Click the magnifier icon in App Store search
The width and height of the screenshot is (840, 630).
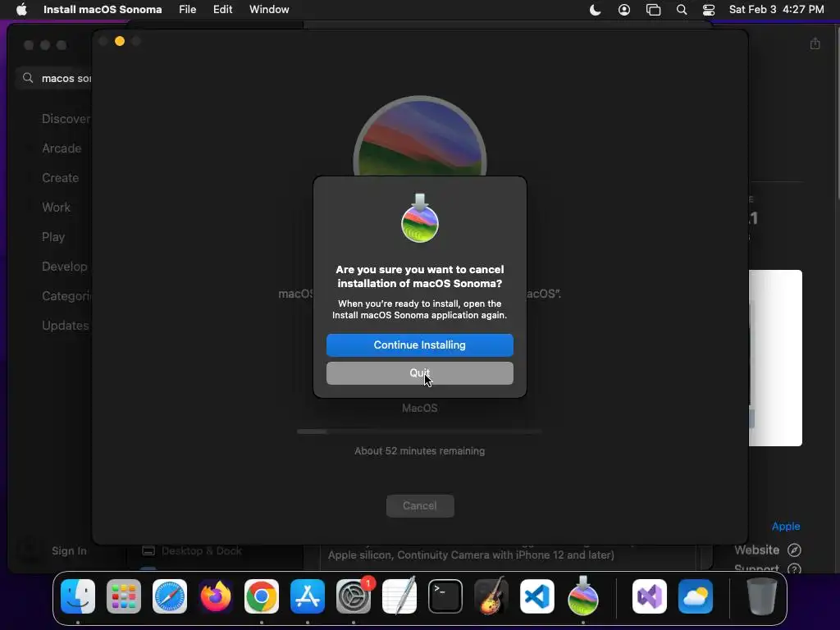[x=28, y=78]
